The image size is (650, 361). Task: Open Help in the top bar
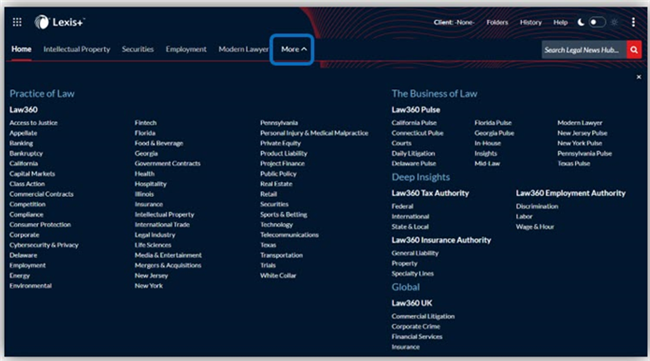(560, 22)
